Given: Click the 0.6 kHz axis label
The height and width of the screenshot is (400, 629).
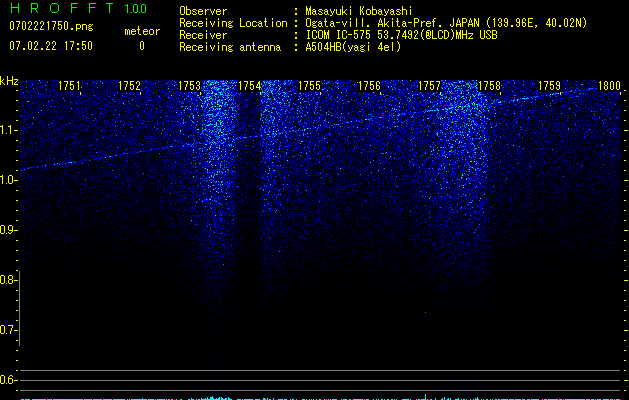Looking at the screenshot, I should pyautogui.click(x=8, y=380).
